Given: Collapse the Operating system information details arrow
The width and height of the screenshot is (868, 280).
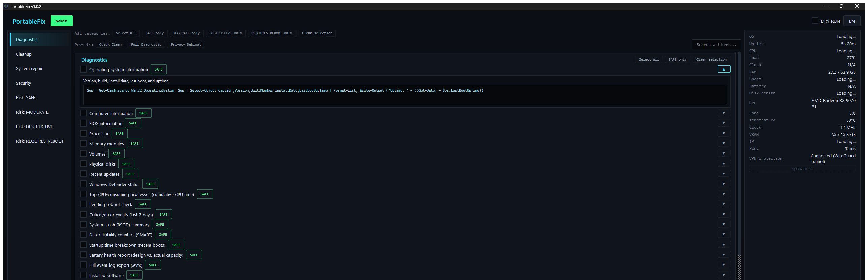Looking at the screenshot, I should coord(724,69).
